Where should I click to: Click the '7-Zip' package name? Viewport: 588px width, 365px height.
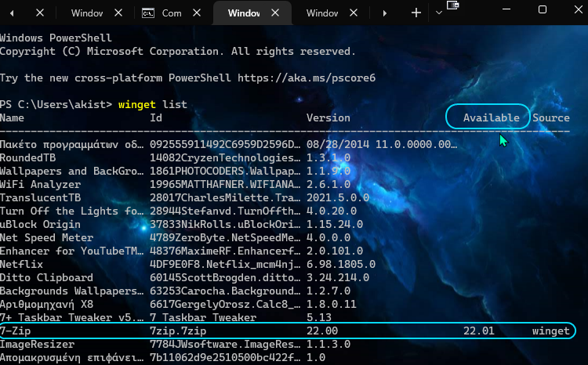(16, 331)
